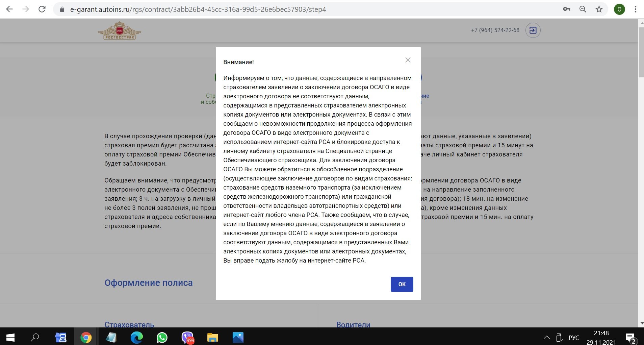Click the OK button in the dialog

(402, 284)
